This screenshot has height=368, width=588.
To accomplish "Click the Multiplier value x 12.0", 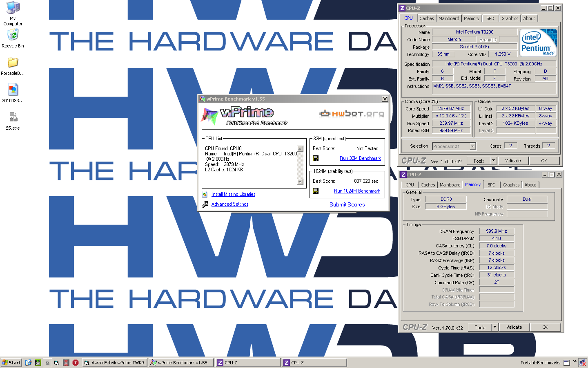I will click(x=451, y=116).
